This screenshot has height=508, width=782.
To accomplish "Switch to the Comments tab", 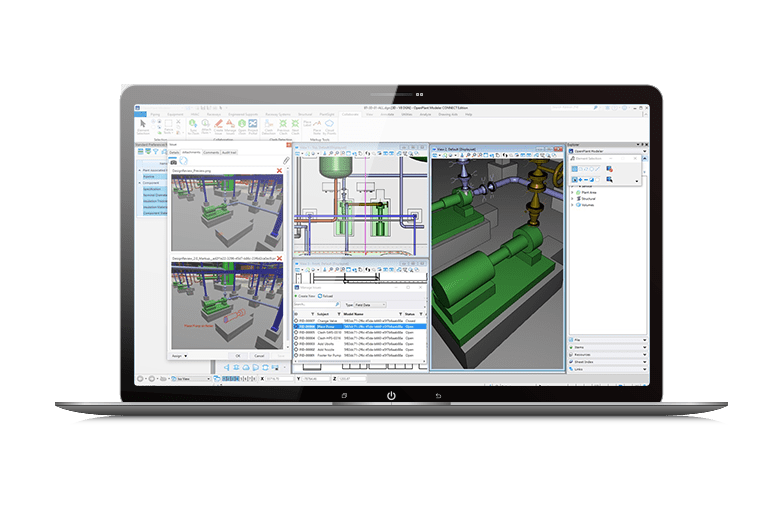I will 211,152.
